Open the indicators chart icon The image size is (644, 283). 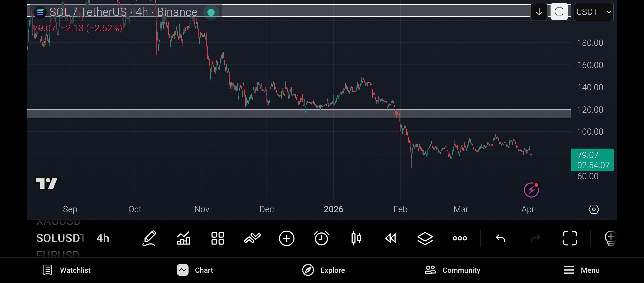183,238
